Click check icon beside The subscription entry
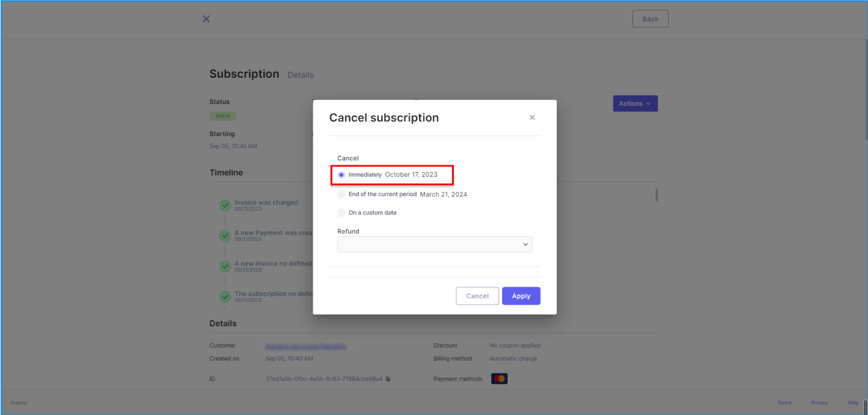Screen dimensions: 868x415 225,297
